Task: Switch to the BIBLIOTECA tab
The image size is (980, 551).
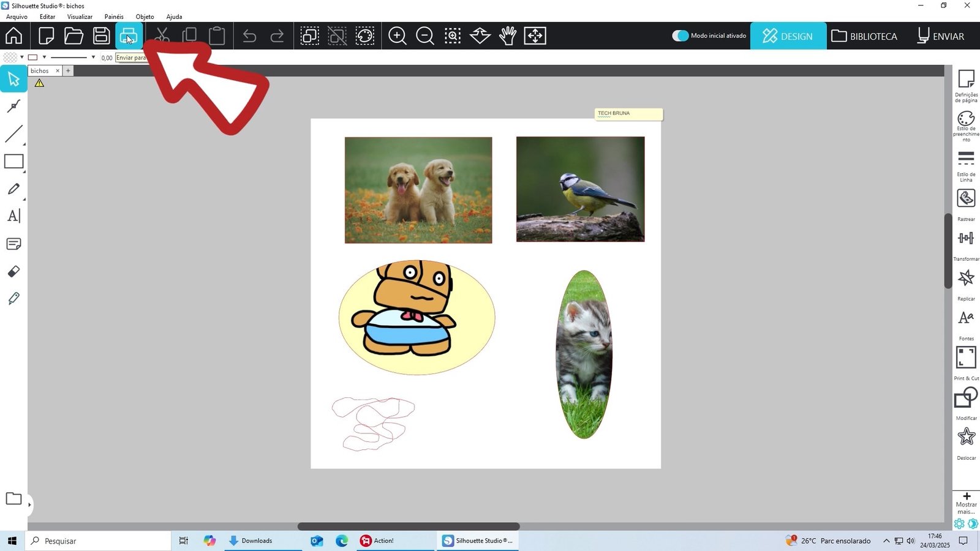Action: [x=864, y=36]
